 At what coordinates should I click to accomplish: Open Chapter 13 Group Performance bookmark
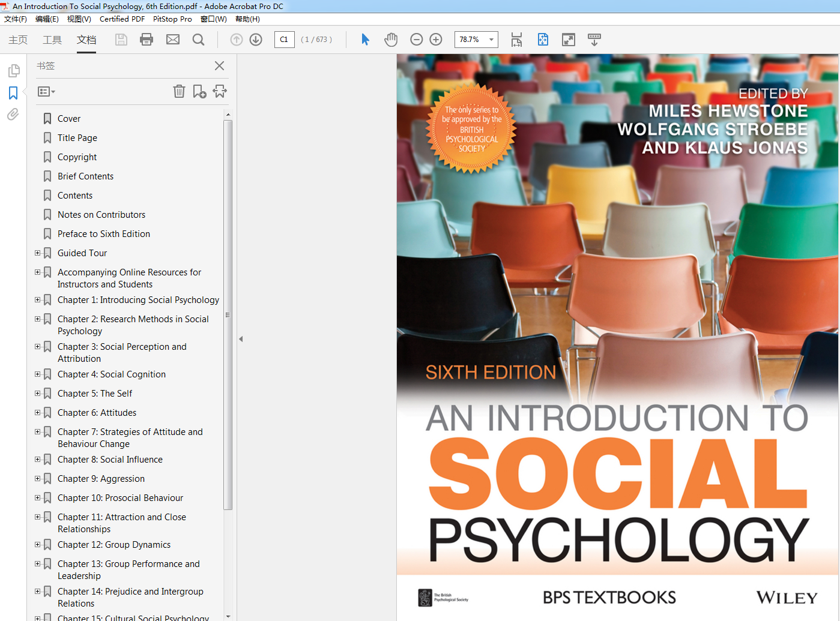click(x=128, y=570)
